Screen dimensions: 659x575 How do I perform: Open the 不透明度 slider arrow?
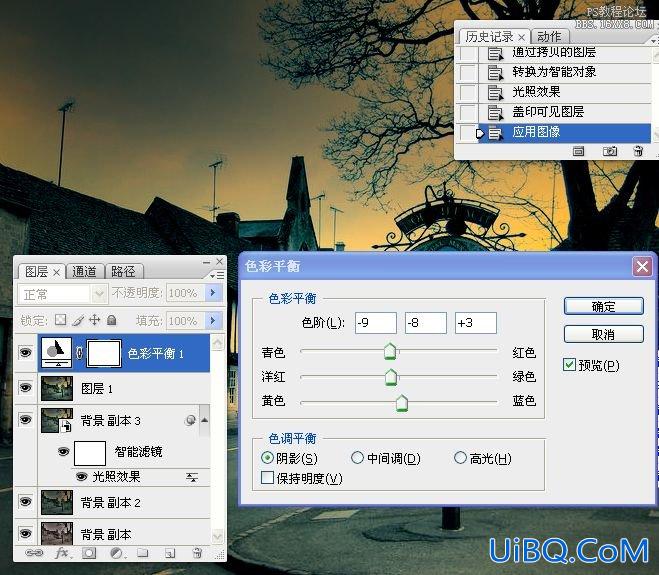213,293
